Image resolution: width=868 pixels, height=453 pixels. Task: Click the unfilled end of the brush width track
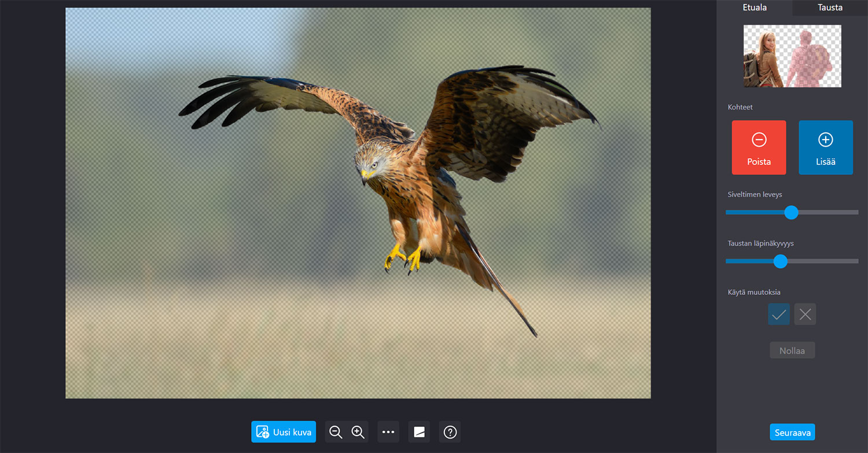[x=851, y=213]
